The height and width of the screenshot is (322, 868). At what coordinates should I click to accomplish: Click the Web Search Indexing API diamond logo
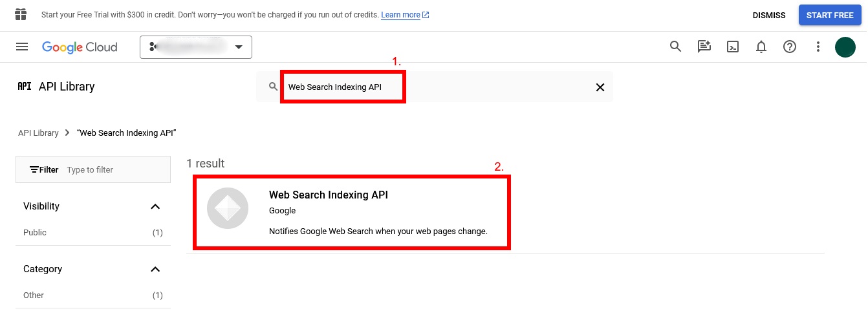point(228,208)
